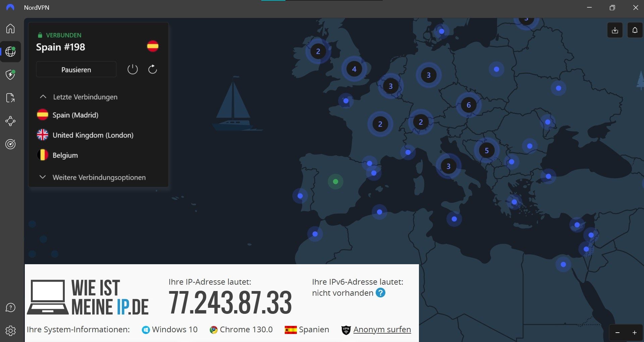
Task: Open Meshnet nodes icon in sidebar
Action: [x=10, y=121]
